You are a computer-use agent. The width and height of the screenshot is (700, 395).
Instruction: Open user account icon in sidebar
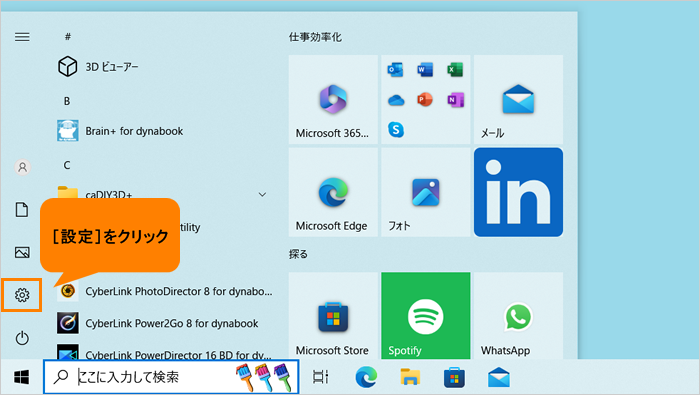pyautogui.click(x=22, y=167)
